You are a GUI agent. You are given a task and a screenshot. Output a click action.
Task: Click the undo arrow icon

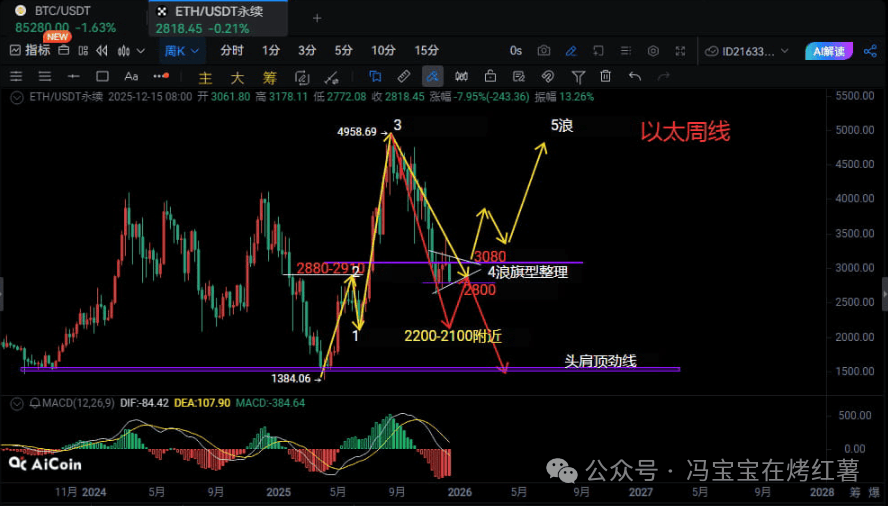click(x=635, y=76)
